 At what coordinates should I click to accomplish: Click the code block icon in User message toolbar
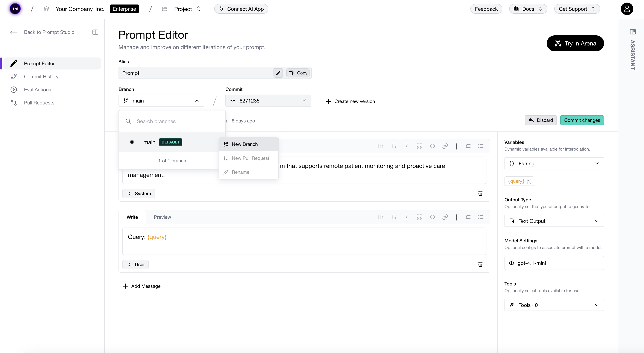pos(432,217)
